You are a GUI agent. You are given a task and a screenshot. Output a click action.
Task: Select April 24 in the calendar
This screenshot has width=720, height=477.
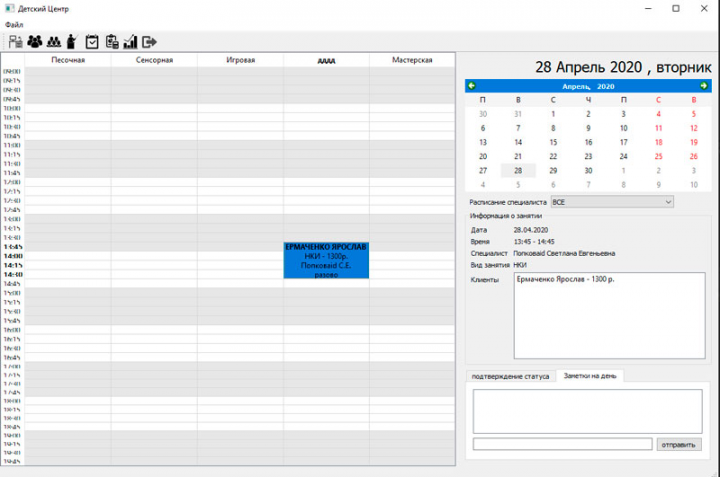click(624, 157)
